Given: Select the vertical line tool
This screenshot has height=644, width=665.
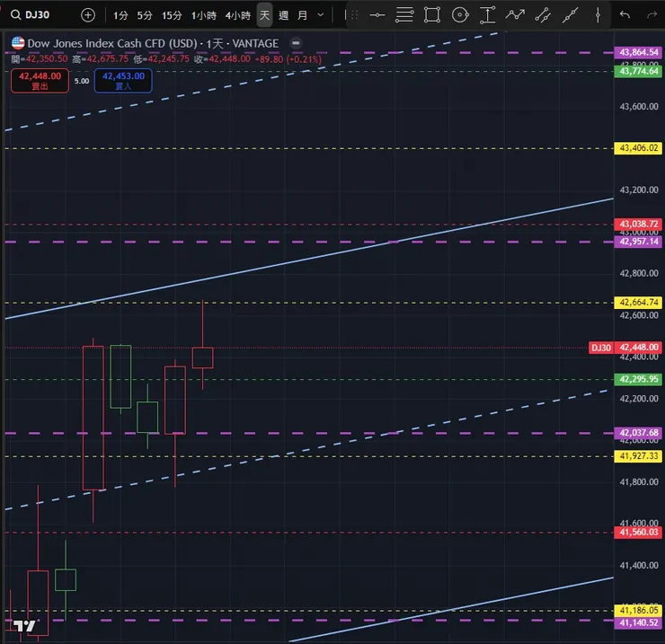Looking at the screenshot, I should tap(598, 15).
